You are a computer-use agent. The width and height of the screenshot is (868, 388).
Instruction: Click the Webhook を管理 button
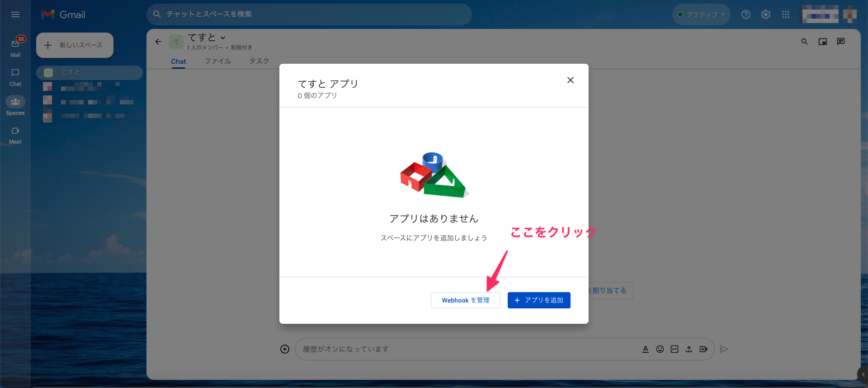[465, 300]
